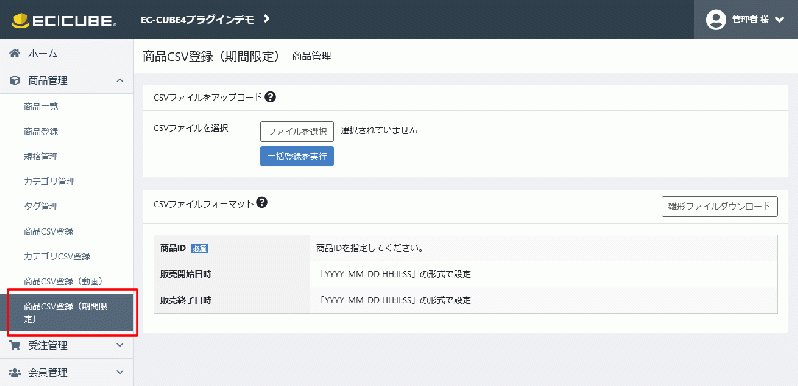Open 規格管理 in the sidebar

pos(40,156)
